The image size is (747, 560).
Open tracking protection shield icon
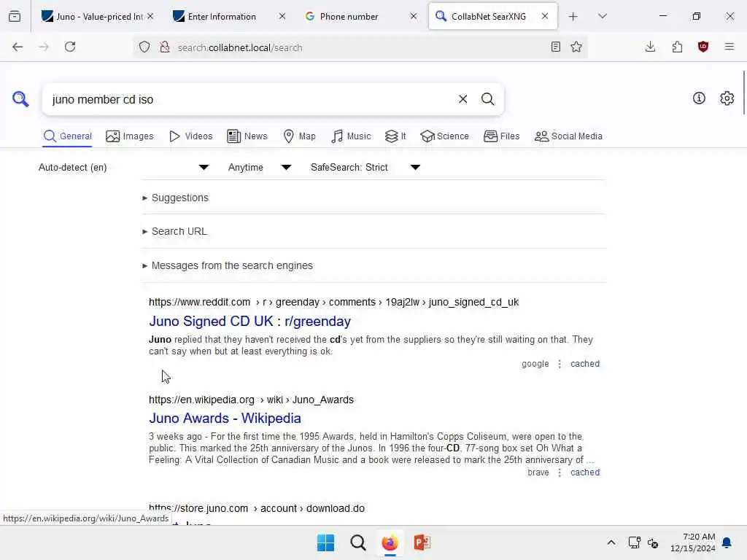pos(144,47)
